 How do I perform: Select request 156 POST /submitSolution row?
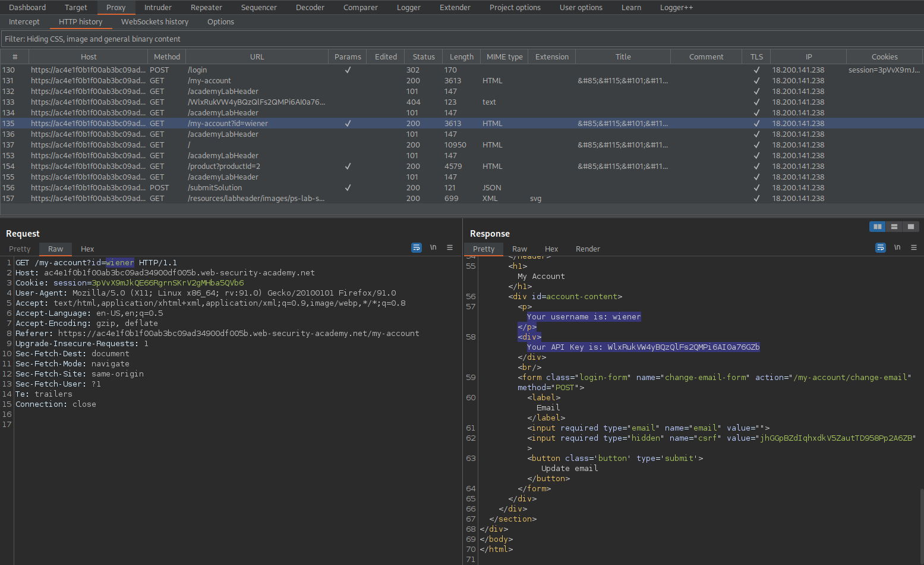[462, 188]
